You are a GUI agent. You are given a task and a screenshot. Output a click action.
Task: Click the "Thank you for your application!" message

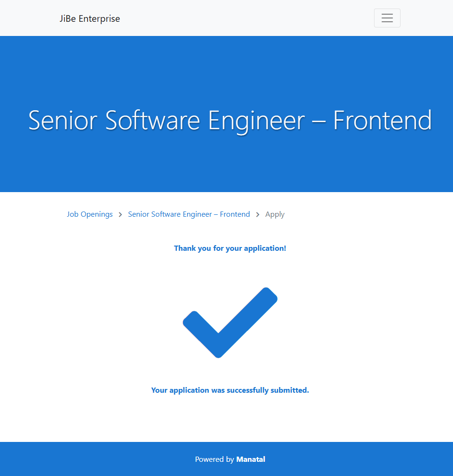pyautogui.click(x=230, y=248)
